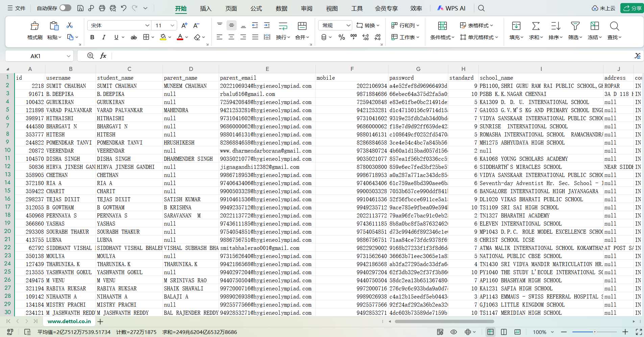Click the Filter (筛选) button

click(x=575, y=30)
